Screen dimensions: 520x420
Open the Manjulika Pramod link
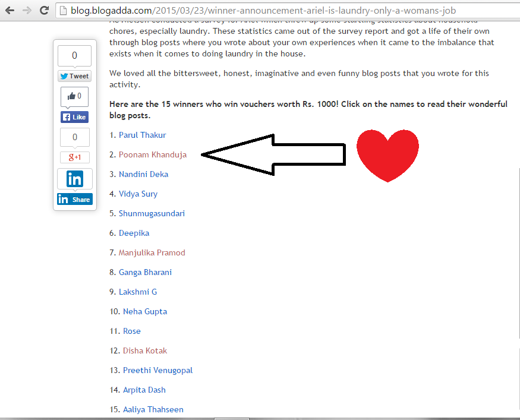click(x=152, y=252)
